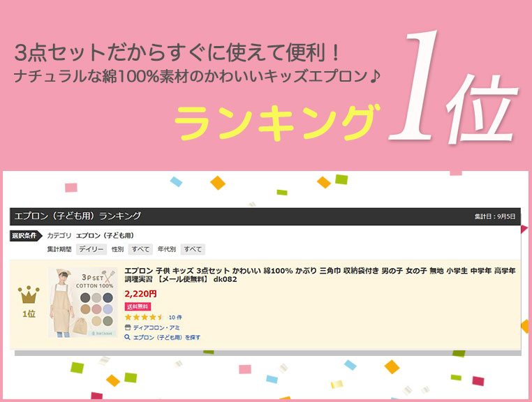Click the crossed utensils icon on thumbnail
Viewport: 532px width, 402px height.
click(108, 276)
